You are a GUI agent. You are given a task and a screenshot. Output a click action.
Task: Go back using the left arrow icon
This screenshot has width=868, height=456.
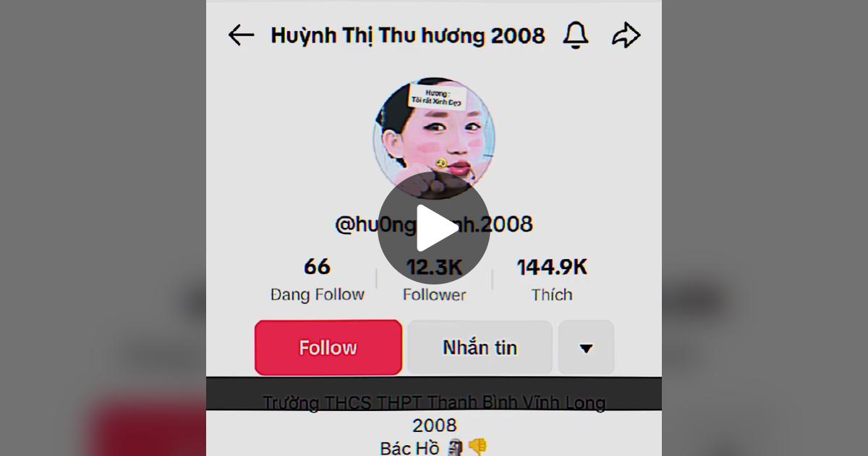[x=241, y=35]
